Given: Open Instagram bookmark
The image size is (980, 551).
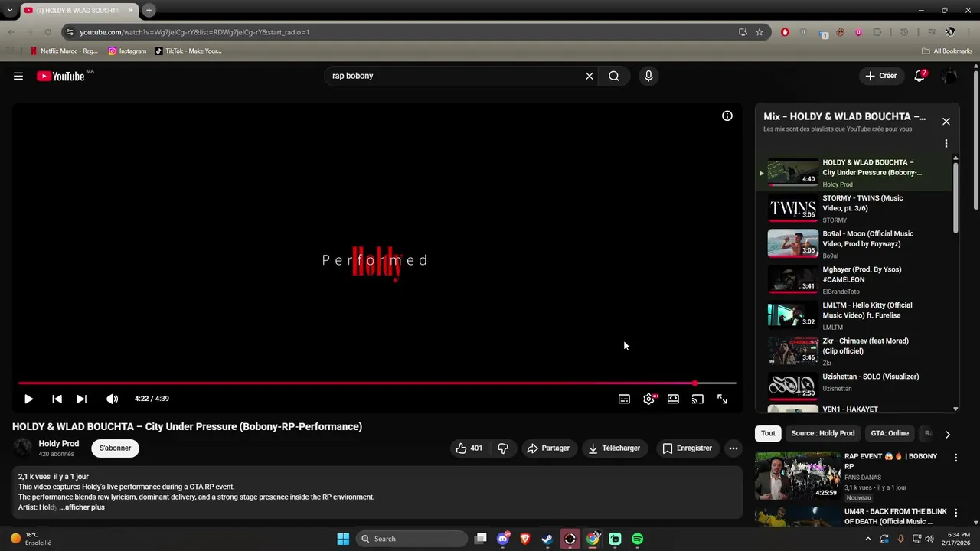Looking at the screenshot, I should tap(127, 51).
